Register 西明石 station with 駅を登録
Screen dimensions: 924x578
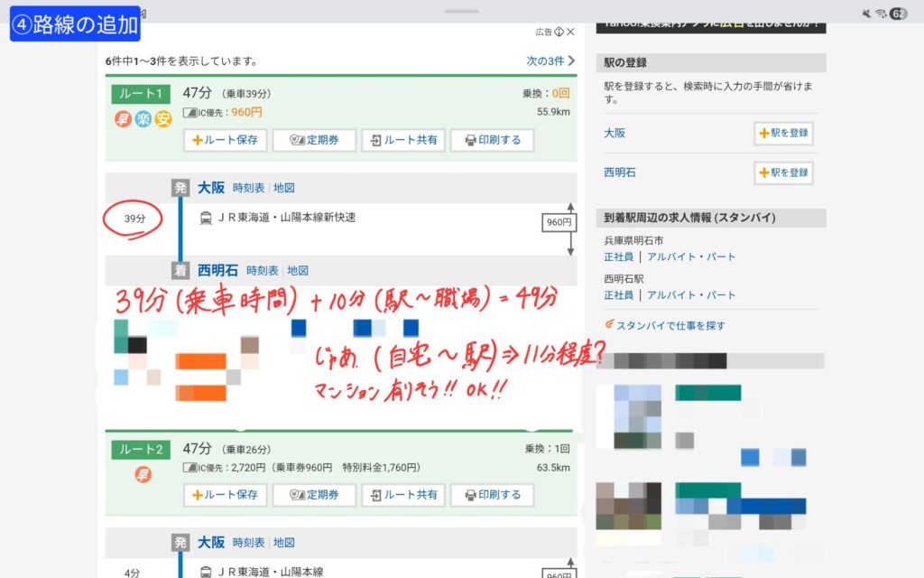coord(783,172)
